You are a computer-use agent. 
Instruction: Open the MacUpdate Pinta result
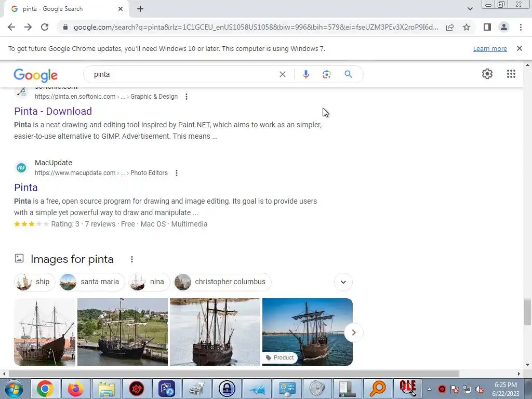26,188
